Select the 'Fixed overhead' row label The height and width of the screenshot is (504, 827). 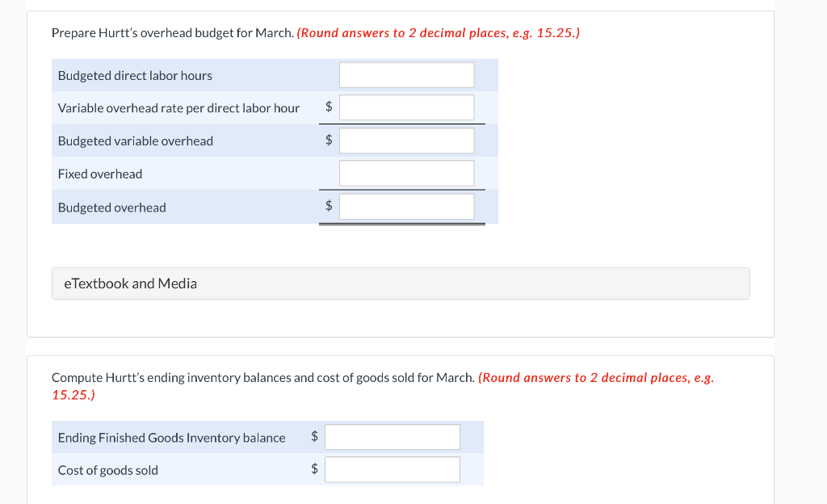click(x=100, y=174)
